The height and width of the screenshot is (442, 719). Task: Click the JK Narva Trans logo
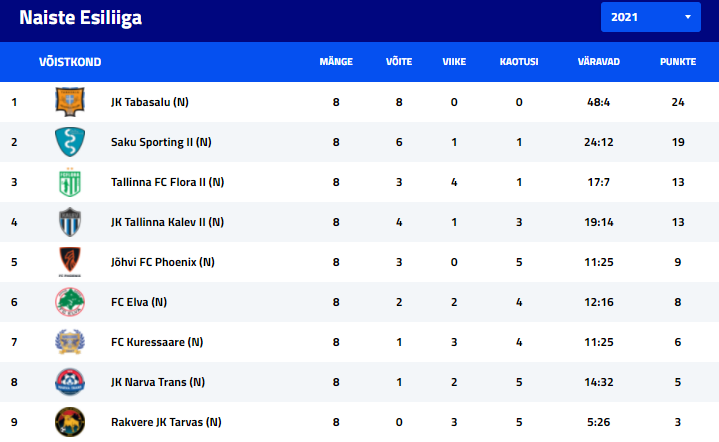70,382
